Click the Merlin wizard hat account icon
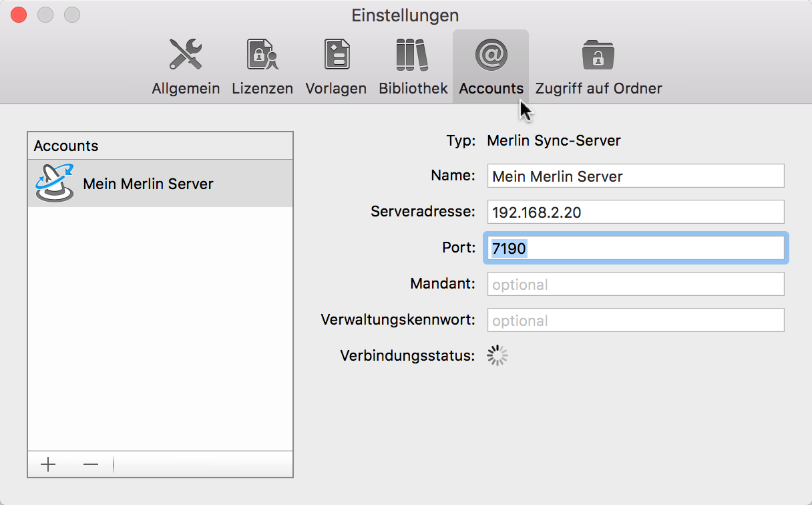 point(54,183)
